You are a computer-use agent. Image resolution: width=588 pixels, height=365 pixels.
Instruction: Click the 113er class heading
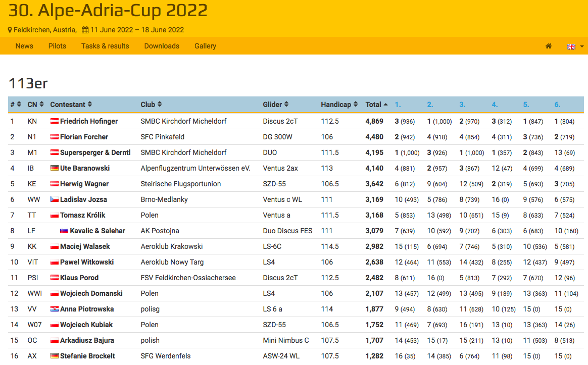click(x=28, y=83)
